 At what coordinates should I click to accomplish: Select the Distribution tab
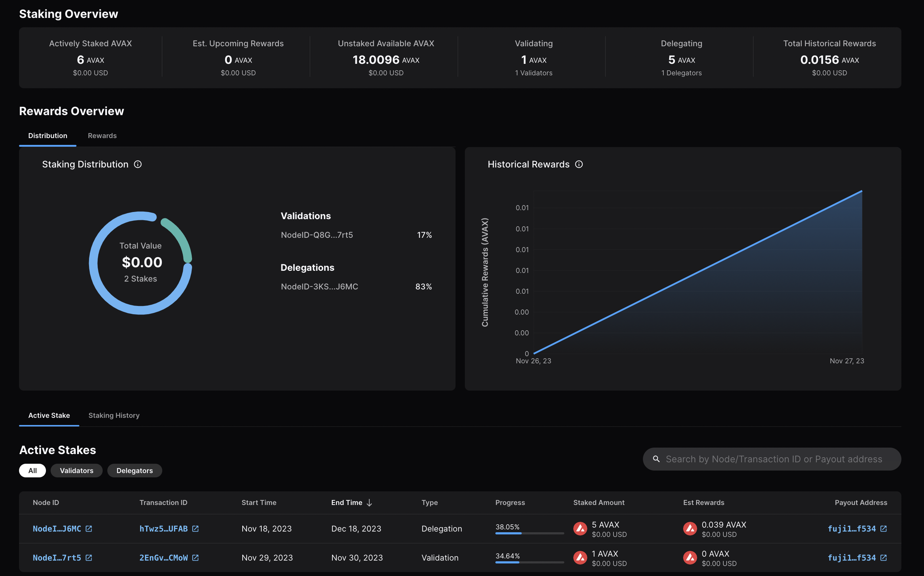[x=47, y=135]
